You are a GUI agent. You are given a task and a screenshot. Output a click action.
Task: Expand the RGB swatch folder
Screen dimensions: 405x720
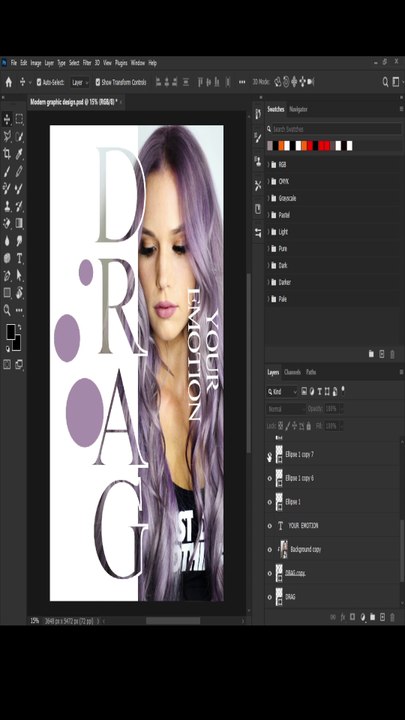click(x=269, y=164)
